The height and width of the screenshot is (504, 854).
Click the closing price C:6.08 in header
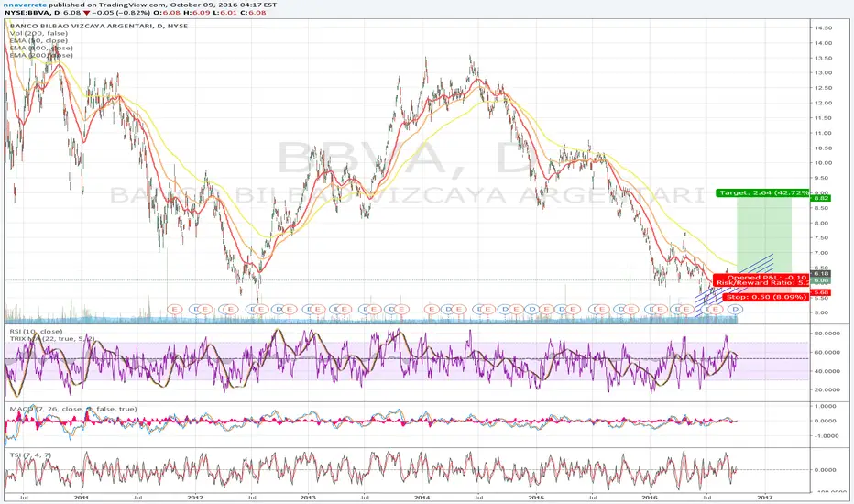click(x=255, y=12)
